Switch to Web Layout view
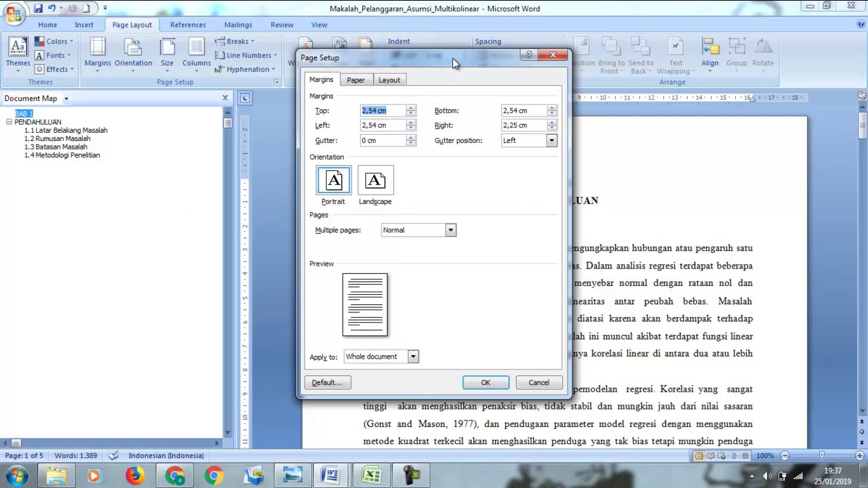868x488 pixels. tap(722, 455)
